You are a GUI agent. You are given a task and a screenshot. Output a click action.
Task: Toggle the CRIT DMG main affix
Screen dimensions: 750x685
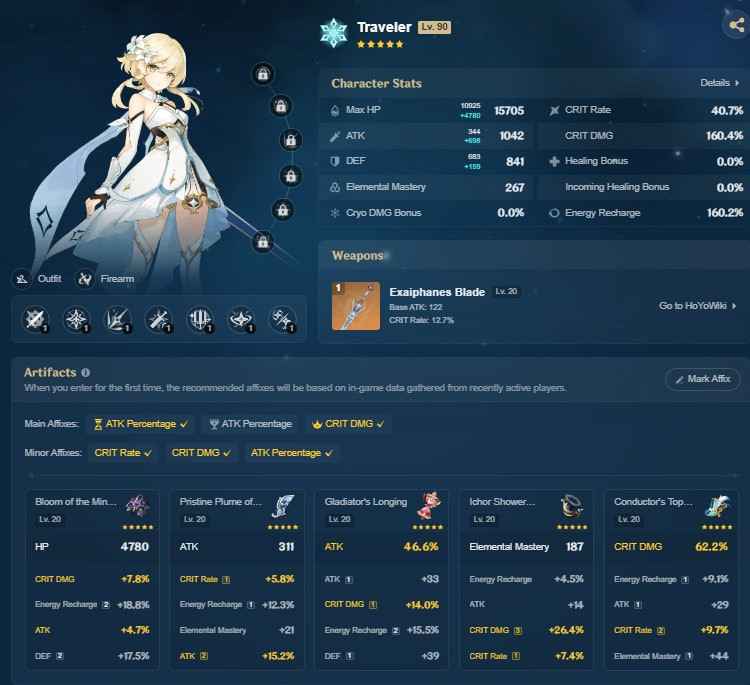pos(348,424)
